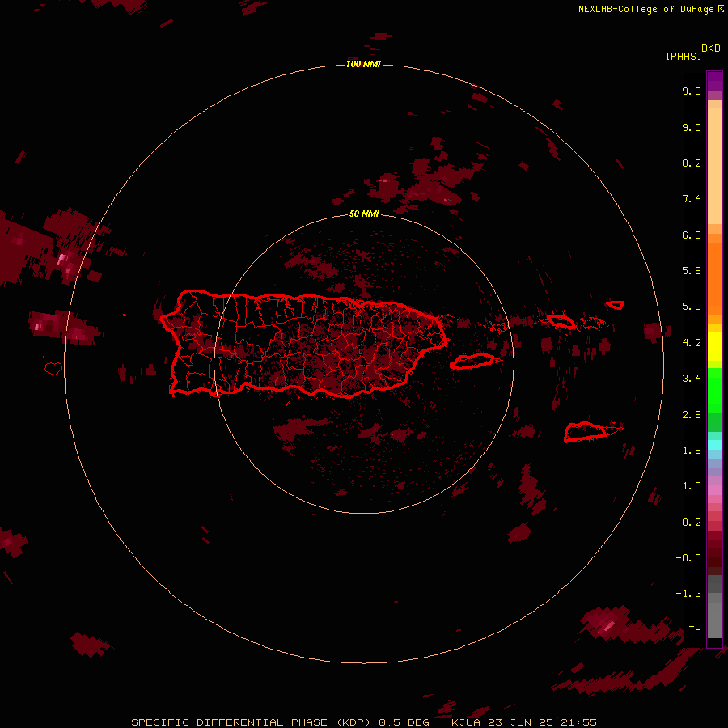Click the small Mona island outline west of Puerto Rico
The image size is (728, 728).
click(53, 369)
